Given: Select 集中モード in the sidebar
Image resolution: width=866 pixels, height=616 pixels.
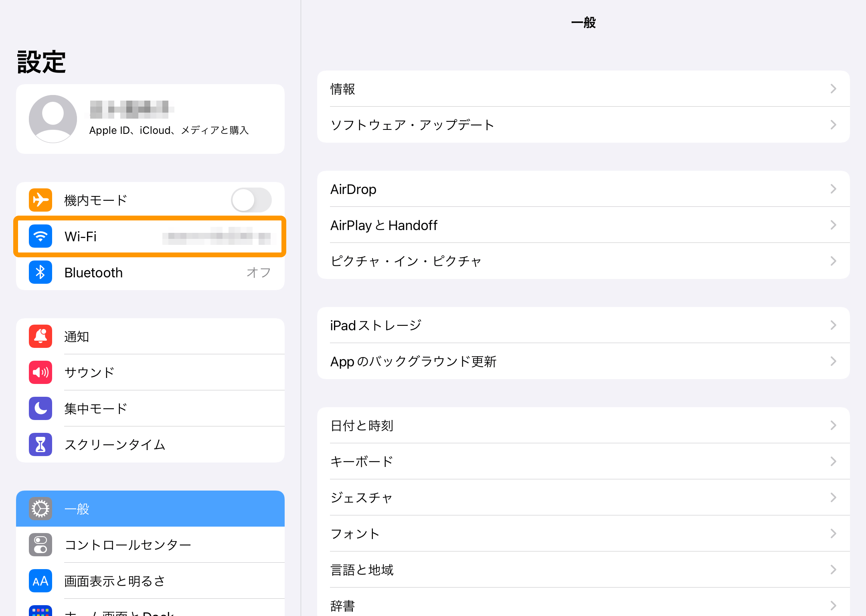Looking at the screenshot, I should click(x=150, y=408).
